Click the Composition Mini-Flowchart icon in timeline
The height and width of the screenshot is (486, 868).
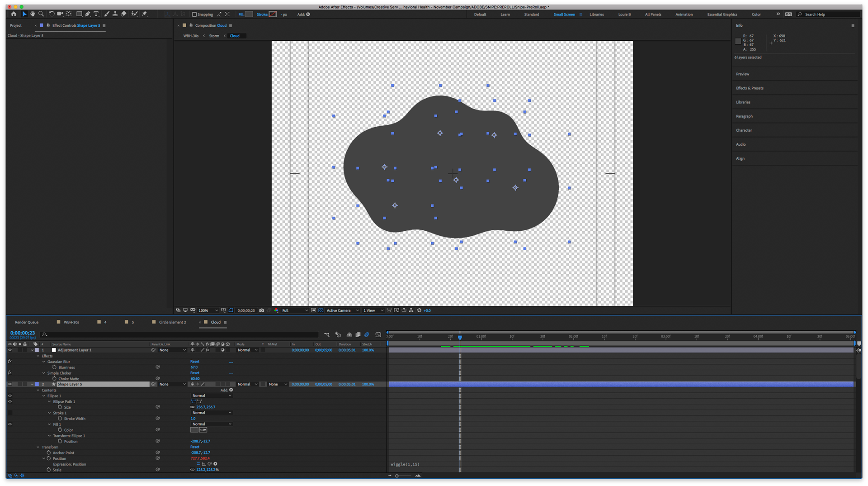pyautogui.click(x=327, y=335)
